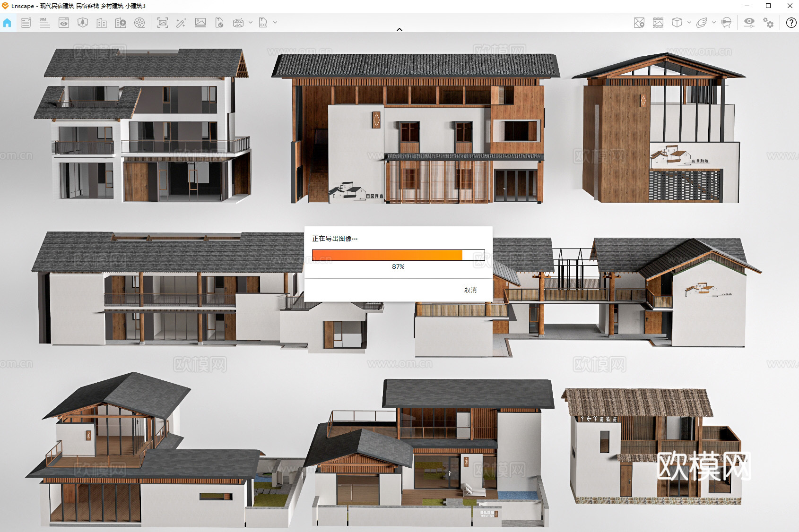Open the custom asset library with lightning

point(121,23)
